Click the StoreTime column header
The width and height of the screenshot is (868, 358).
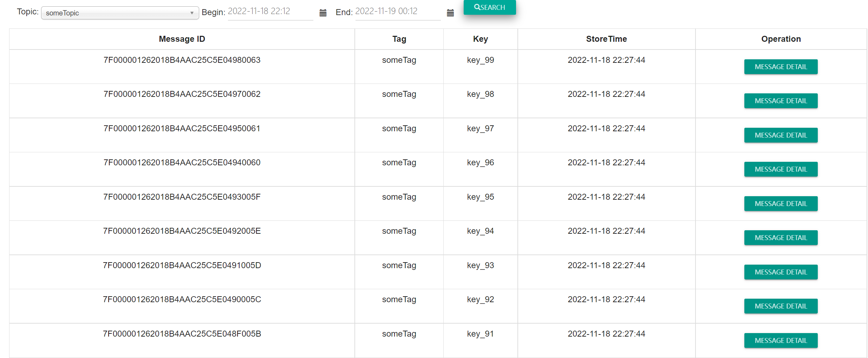pos(606,39)
